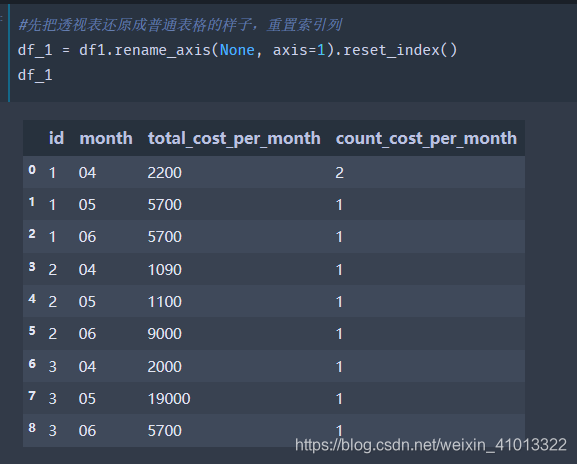
Task: Click row index 4
Action: [x=32, y=299]
